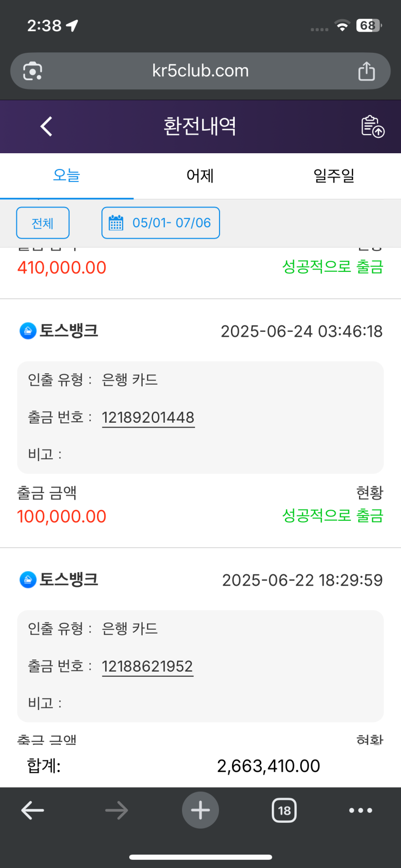Open the 전체 filter dropdown
Screen dimensions: 401x868
pyautogui.click(x=43, y=223)
